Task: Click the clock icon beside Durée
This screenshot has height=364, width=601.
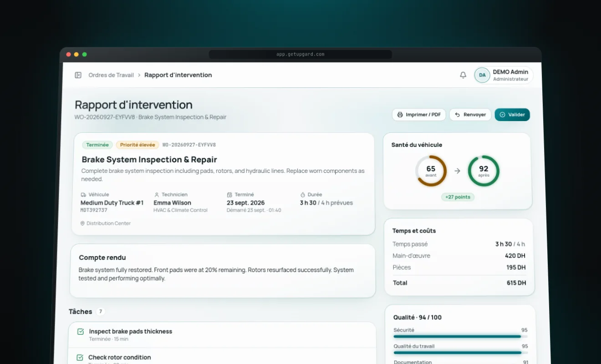Action: (303, 195)
